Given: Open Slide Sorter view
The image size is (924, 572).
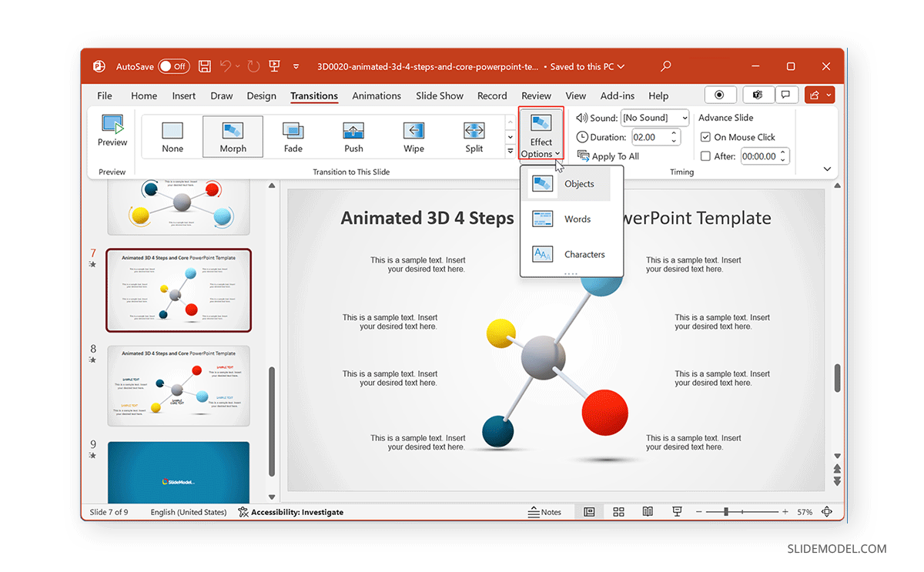Looking at the screenshot, I should point(618,511).
